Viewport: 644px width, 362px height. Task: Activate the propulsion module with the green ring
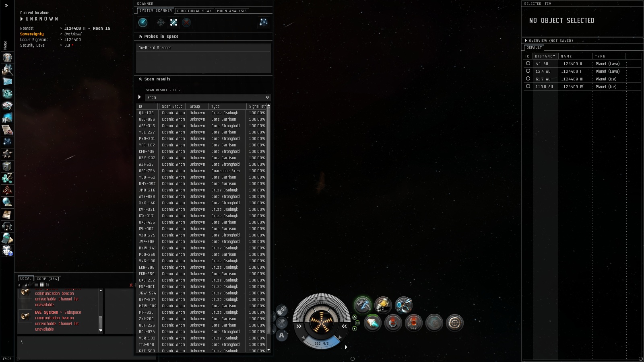coord(373,323)
